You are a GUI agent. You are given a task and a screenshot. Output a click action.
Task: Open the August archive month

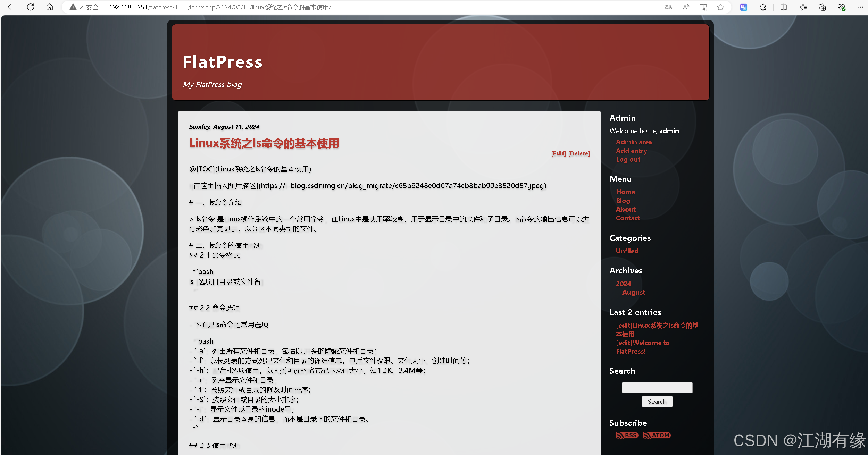pyautogui.click(x=633, y=292)
